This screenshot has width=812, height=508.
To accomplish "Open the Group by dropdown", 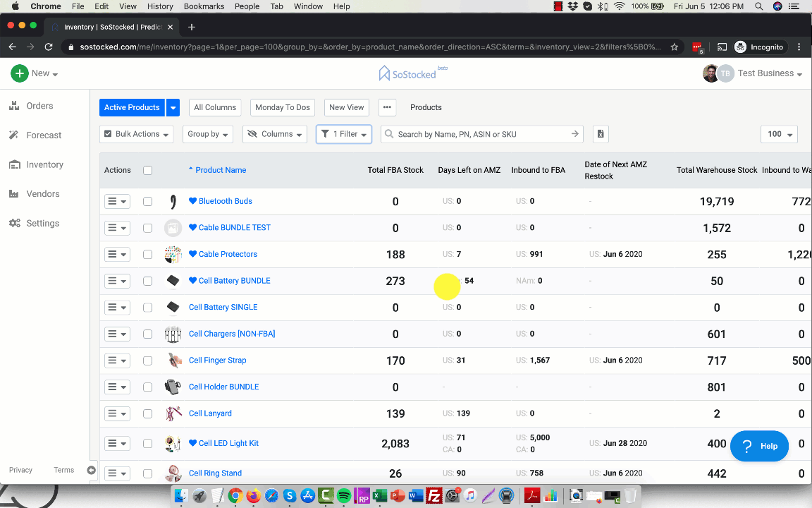I will point(208,134).
